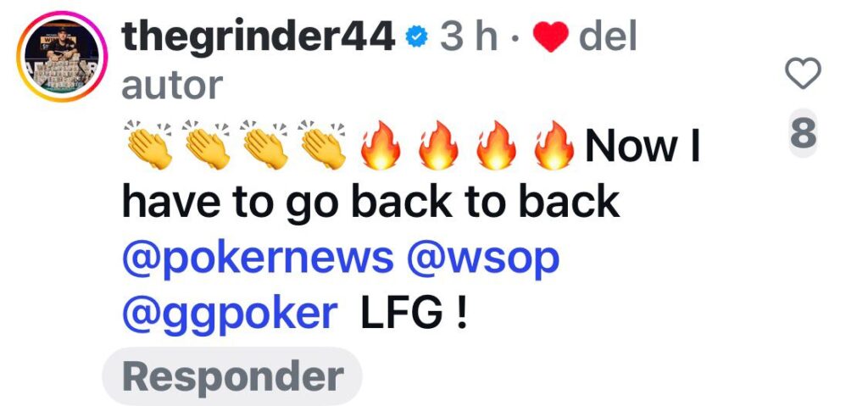This screenshot has height=406, width=868.
Task: Click the second clapping hands emoji
Action: click(x=209, y=145)
